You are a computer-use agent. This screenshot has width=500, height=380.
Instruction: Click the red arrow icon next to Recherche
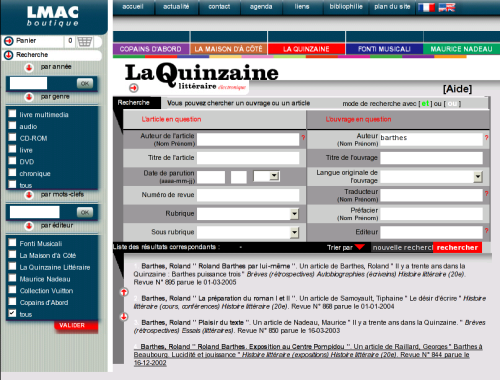[9, 55]
